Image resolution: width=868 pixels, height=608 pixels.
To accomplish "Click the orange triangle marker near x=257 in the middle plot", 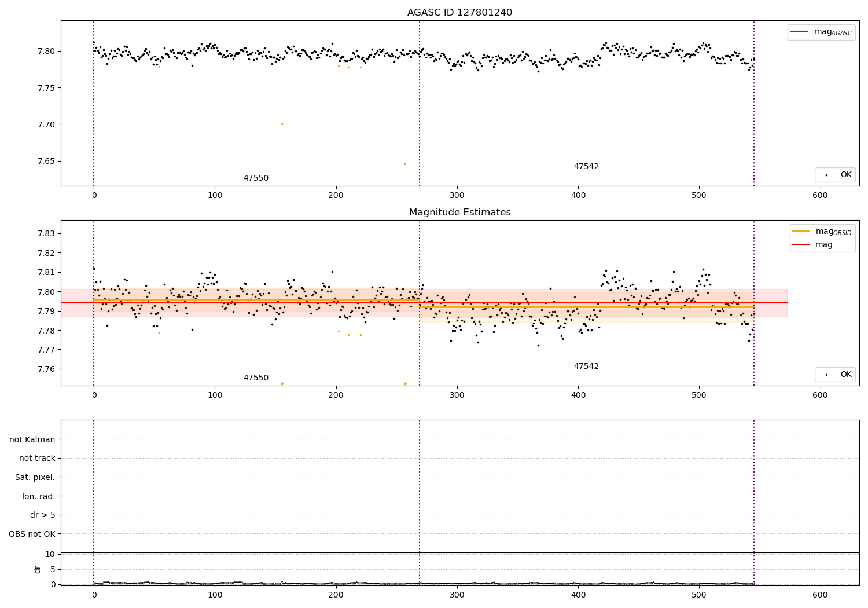I will [x=405, y=384].
